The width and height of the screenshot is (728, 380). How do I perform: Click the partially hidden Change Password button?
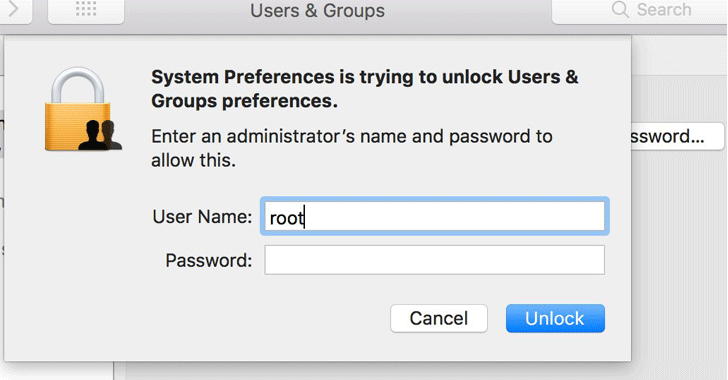[677, 136]
